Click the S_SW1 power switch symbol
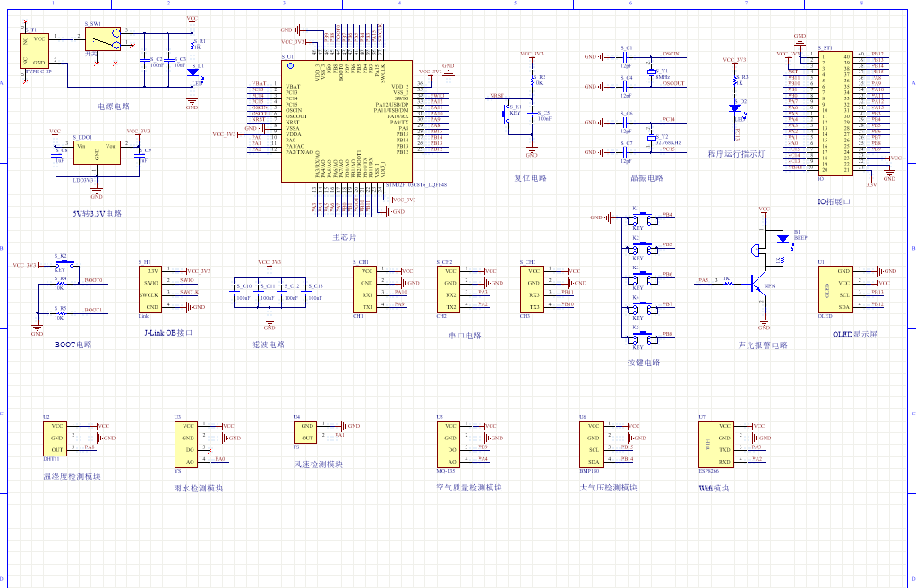This screenshot has height=588, width=916. click(x=103, y=39)
